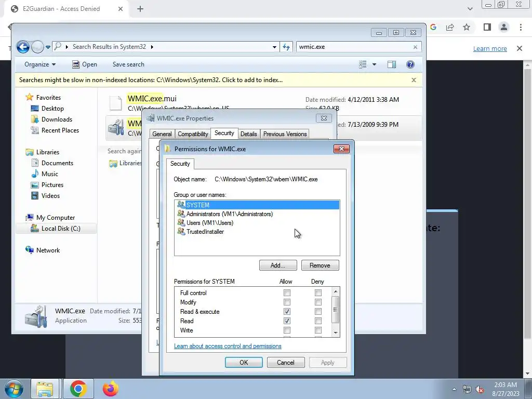Click the Remove button
Viewport: 532px width, 399px height.
tap(320, 265)
